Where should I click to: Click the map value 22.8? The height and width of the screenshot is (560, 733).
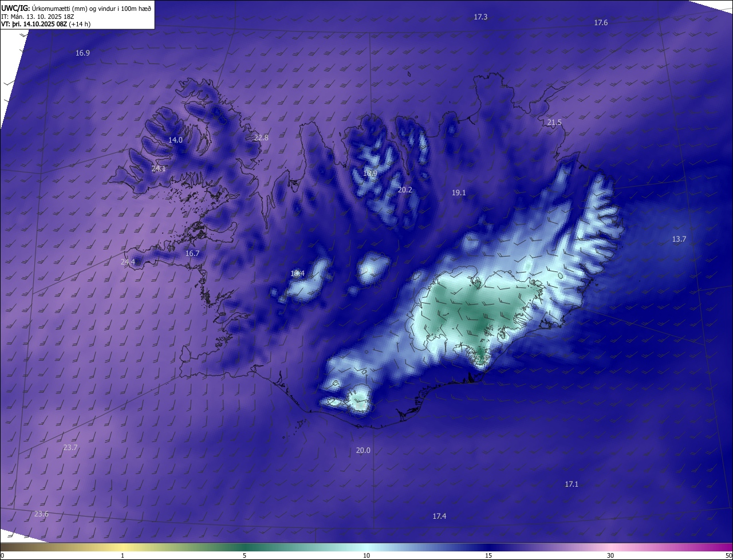(x=261, y=138)
